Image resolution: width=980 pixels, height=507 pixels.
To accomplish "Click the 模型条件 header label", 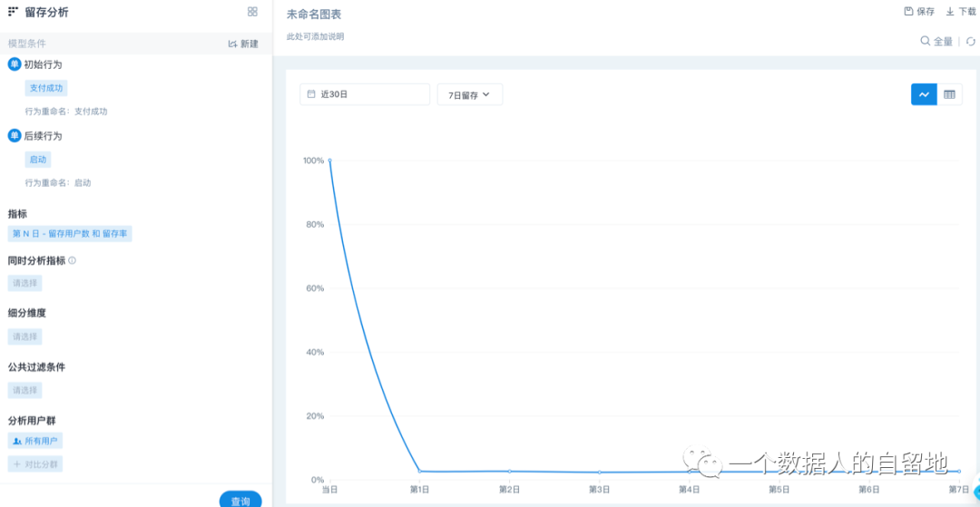I will click(27, 44).
